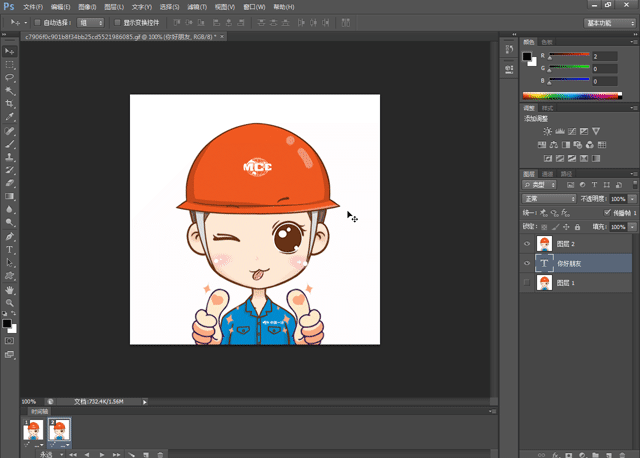Open the 滤镜(T) menu

[196, 7]
